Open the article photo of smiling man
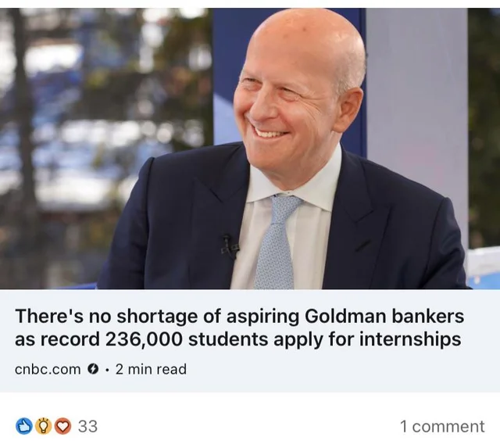Screen dimensions: 500x448 tap(250, 149)
